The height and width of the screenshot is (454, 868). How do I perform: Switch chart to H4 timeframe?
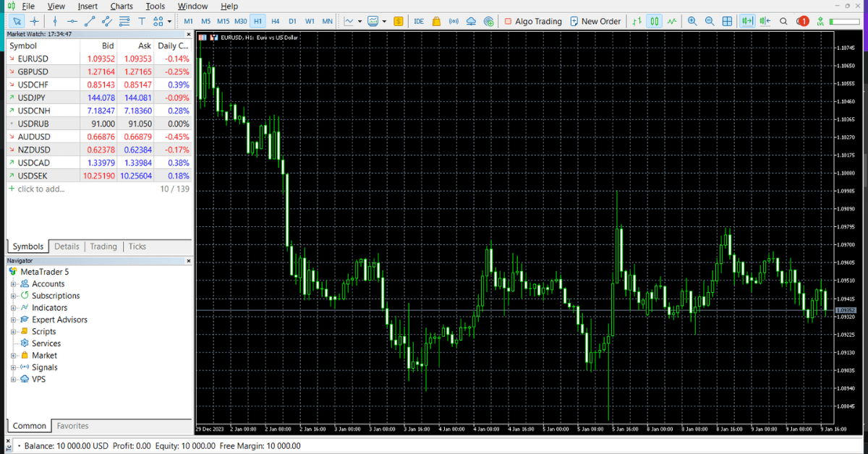click(x=275, y=21)
